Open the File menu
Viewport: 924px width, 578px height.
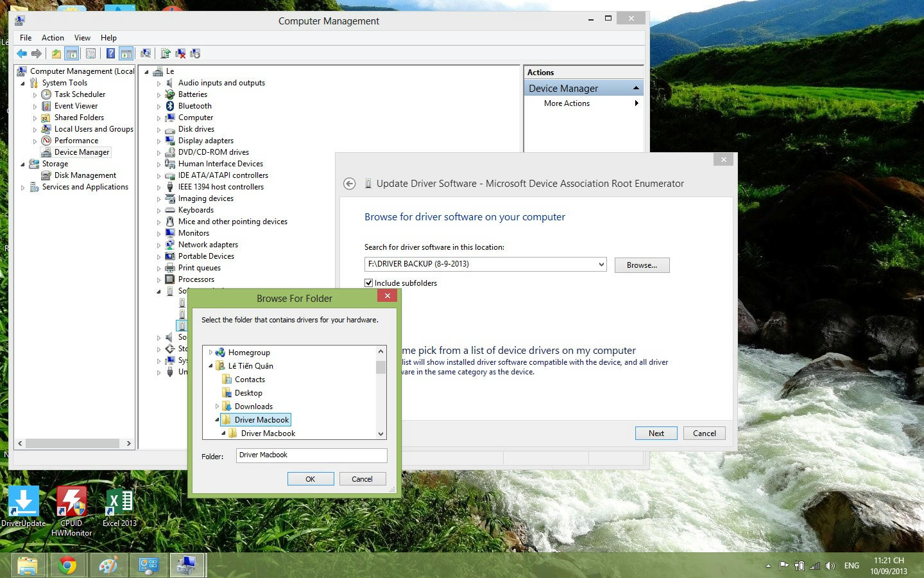(x=26, y=38)
